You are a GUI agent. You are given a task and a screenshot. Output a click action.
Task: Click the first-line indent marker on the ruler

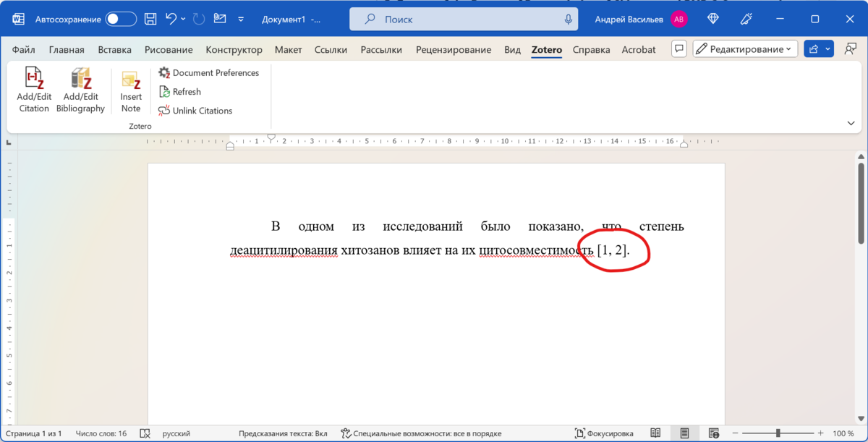pos(271,137)
